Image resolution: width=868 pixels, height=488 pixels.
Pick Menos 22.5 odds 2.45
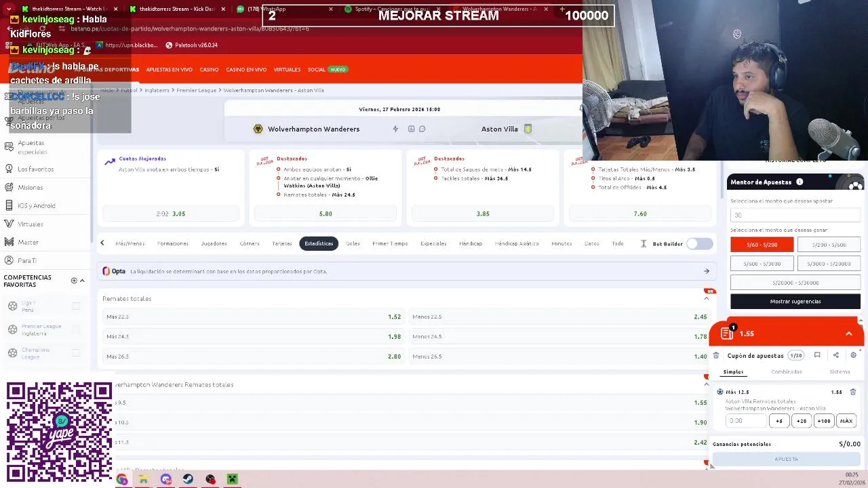(559, 317)
